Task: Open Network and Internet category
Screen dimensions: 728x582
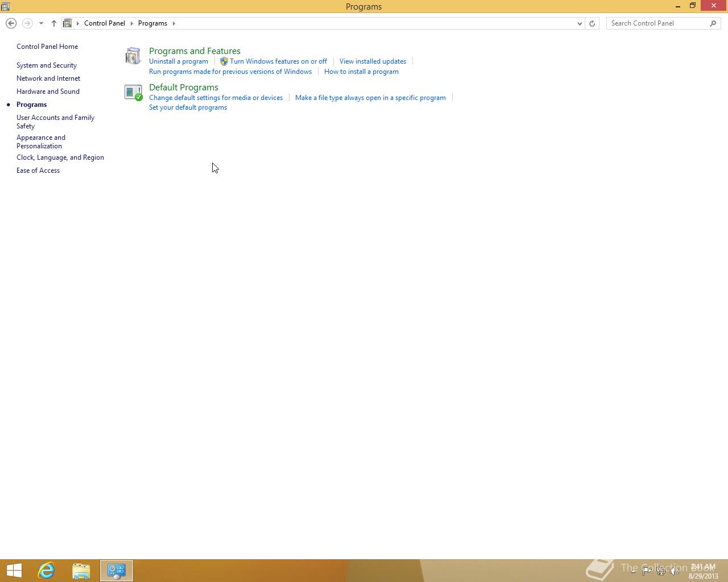Action: tap(48, 78)
